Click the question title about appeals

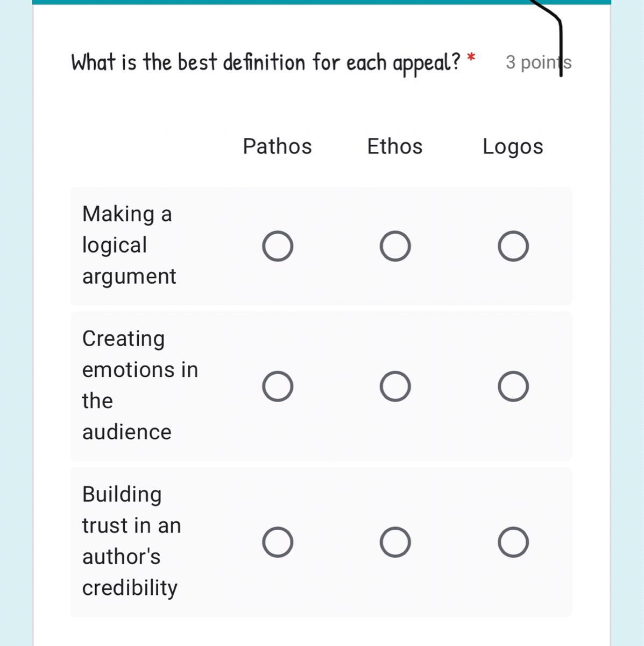coord(266,62)
